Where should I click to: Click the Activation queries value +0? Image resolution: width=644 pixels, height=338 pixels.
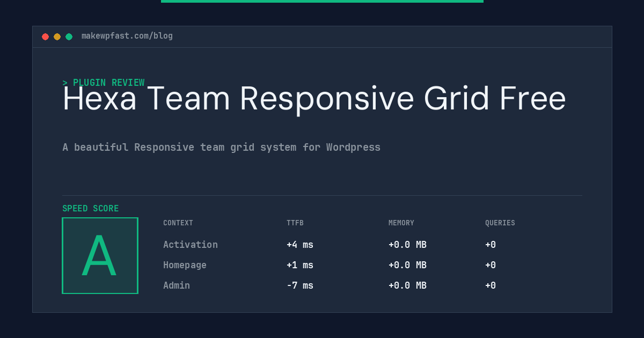pyautogui.click(x=491, y=245)
